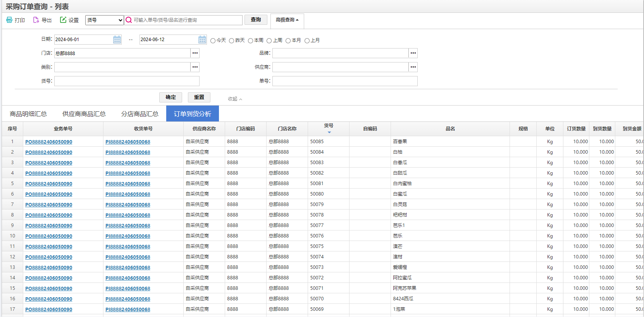Select 上月 radio button
The height and width of the screenshot is (317, 644).
pyautogui.click(x=307, y=41)
